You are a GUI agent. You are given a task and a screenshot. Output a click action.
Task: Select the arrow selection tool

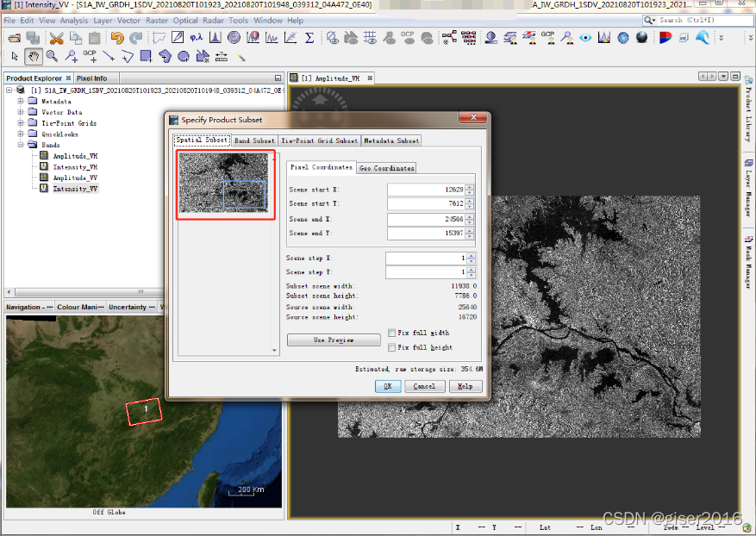[x=15, y=56]
